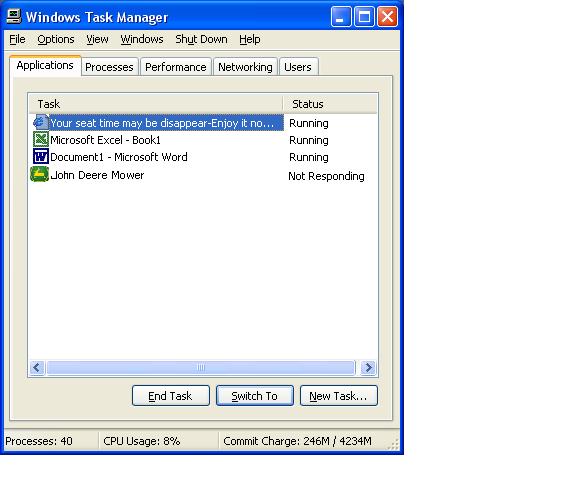Image resolution: width=584 pixels, height=480 pixels.
Task: Open the Options menu
Action: point(56,39)
